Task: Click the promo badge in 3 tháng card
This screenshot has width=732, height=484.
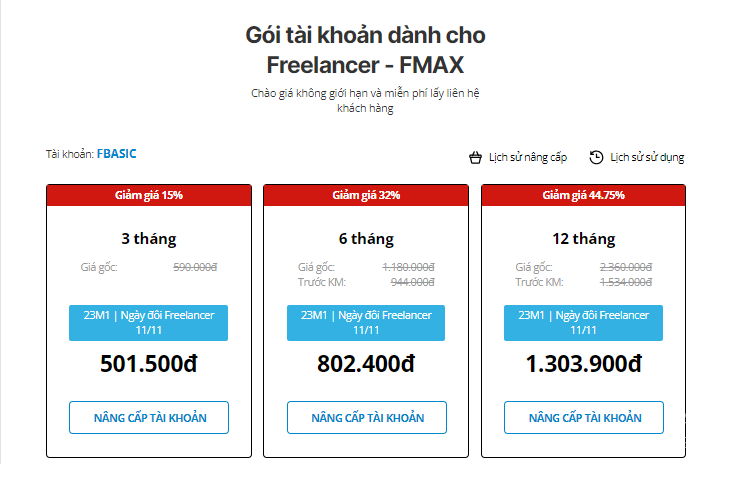Action: 148,323
